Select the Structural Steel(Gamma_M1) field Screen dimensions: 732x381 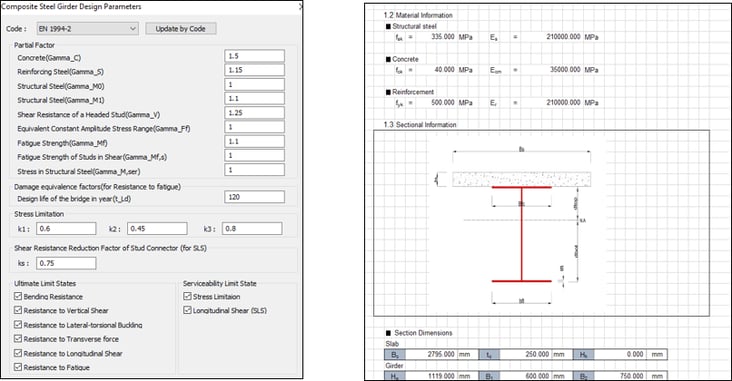(x=254, y=99)
